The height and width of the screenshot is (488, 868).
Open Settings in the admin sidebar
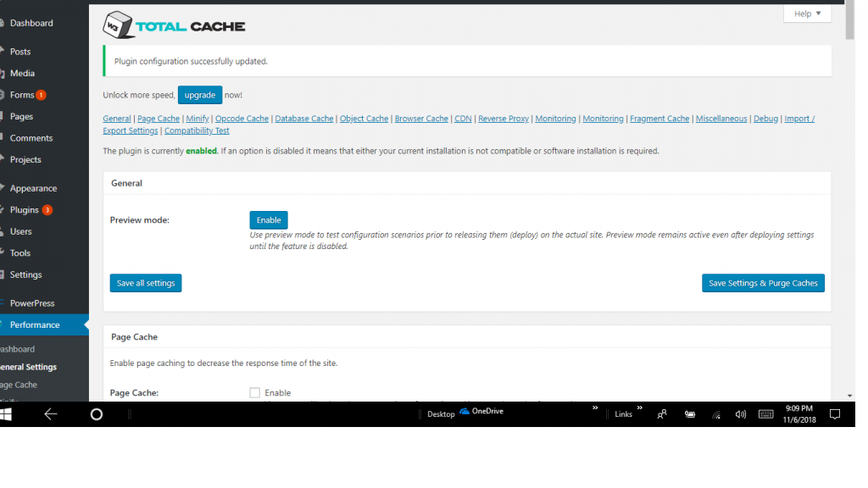pos(25,274)
